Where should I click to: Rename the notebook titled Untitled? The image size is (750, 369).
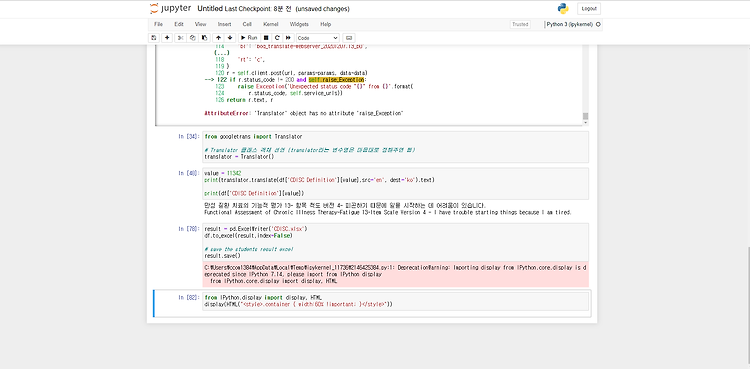coord(210,9)
